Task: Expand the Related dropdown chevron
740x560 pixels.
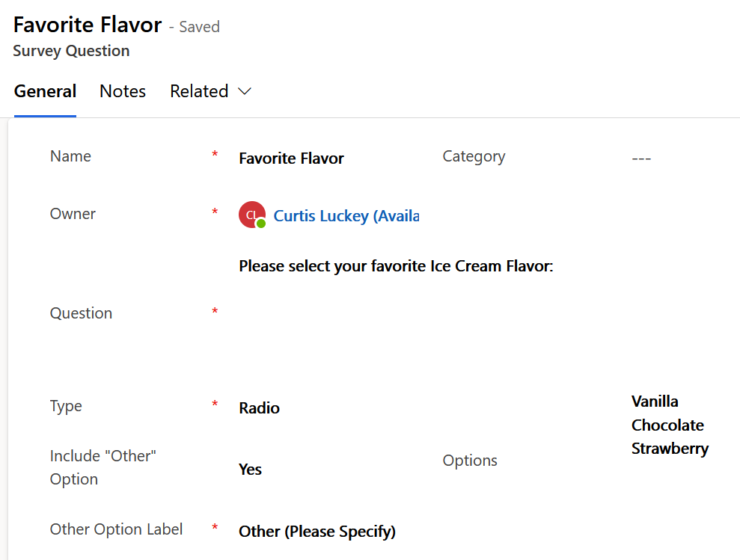Action: [x=245, y=91]
